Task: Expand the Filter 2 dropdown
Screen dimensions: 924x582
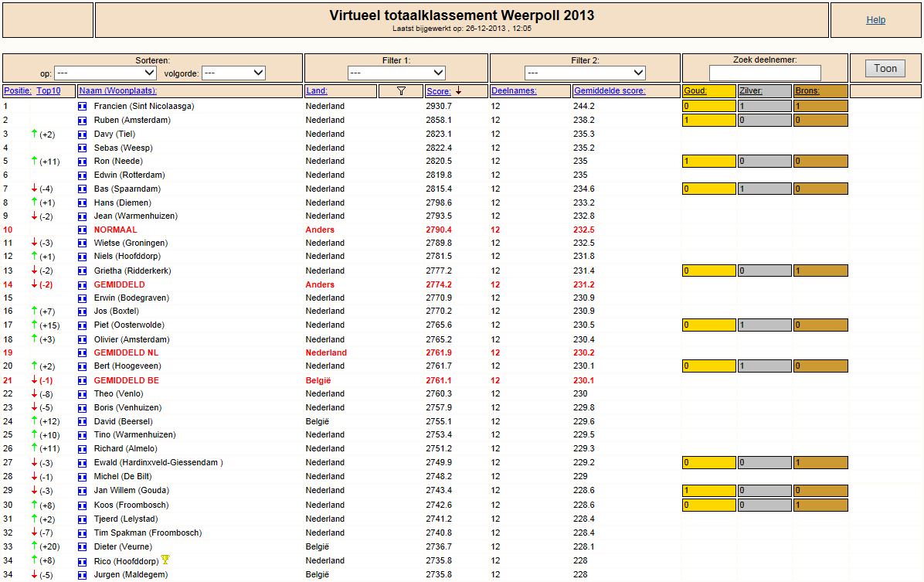Action: point(585,73)
